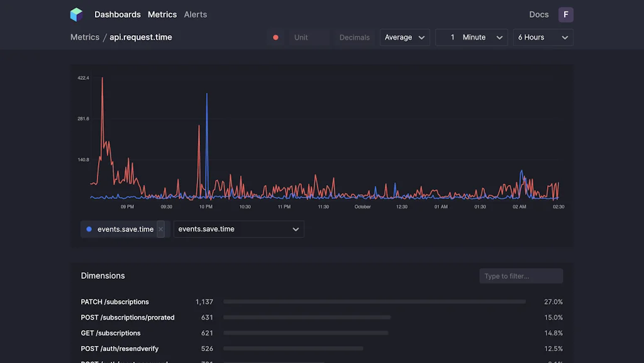Click the Decimals input field

(x=354, y=37)
